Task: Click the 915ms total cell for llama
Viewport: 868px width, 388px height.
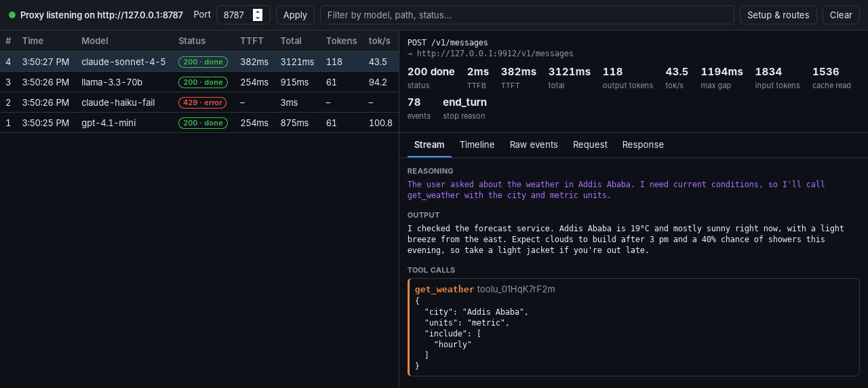Action: pos(294,82)
